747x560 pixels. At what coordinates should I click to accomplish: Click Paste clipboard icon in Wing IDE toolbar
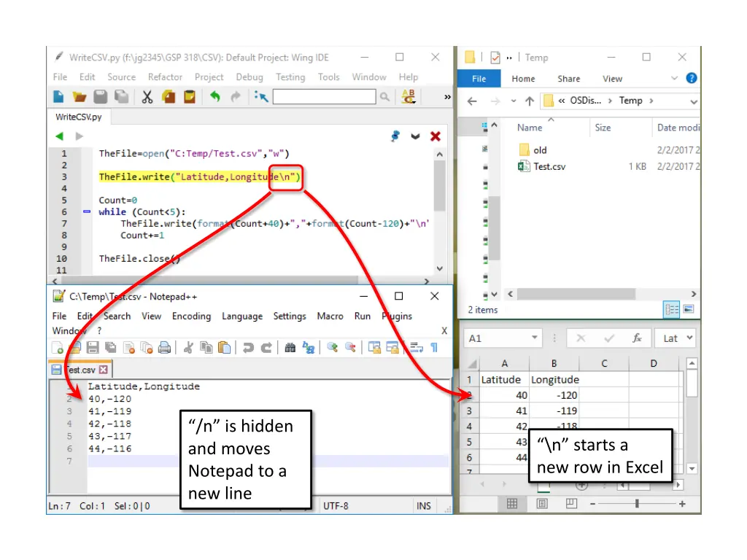tap(190, 97)
